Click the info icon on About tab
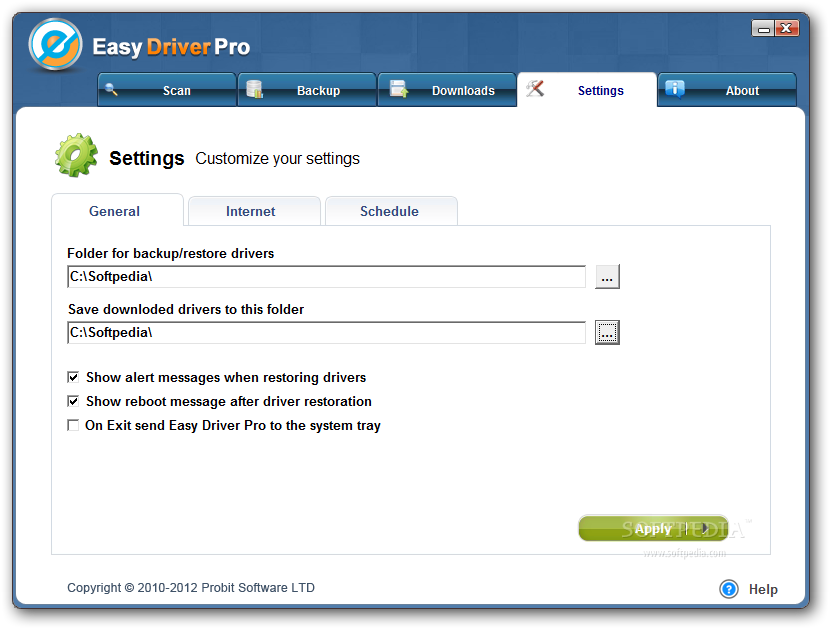Screen dimensions: 830x629 pos(675,89)
